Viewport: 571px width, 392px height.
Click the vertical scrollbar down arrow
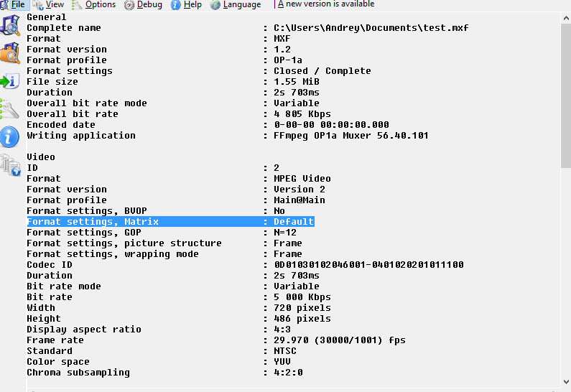tap(566, 382)
